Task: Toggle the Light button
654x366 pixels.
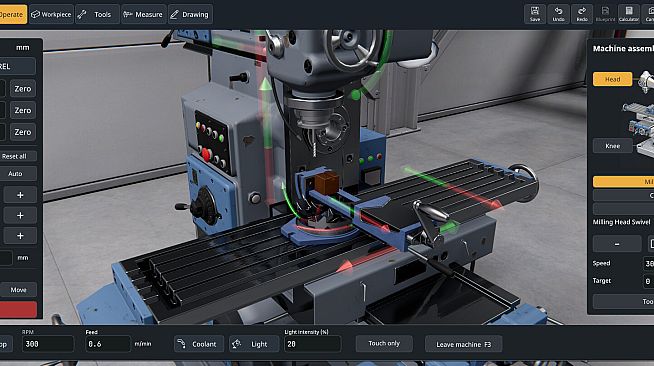Action: click(x=254, y=344)
